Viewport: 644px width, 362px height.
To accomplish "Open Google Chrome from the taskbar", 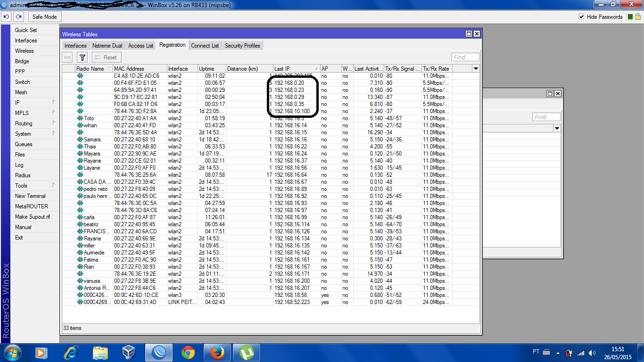I will (188, 352).
